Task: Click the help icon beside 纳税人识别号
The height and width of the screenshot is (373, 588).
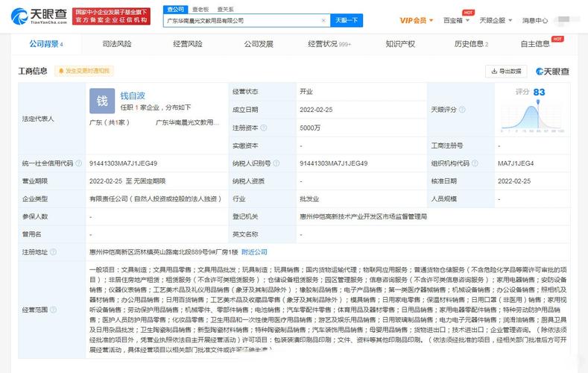Action: click(x=276, y=163)
